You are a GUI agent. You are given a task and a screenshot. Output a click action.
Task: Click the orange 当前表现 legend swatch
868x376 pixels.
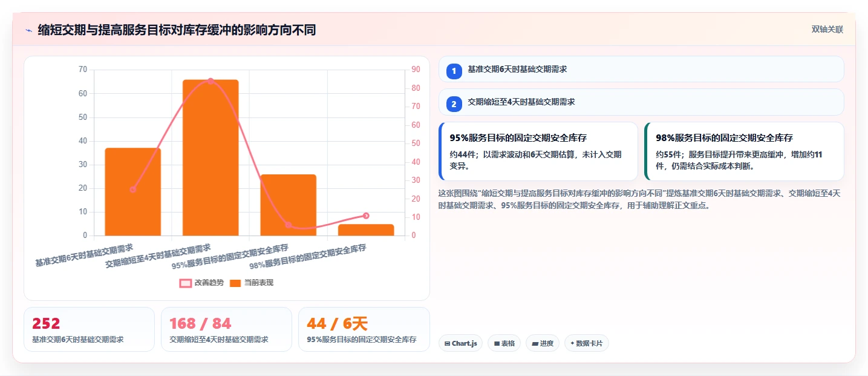tap(235, 283)
